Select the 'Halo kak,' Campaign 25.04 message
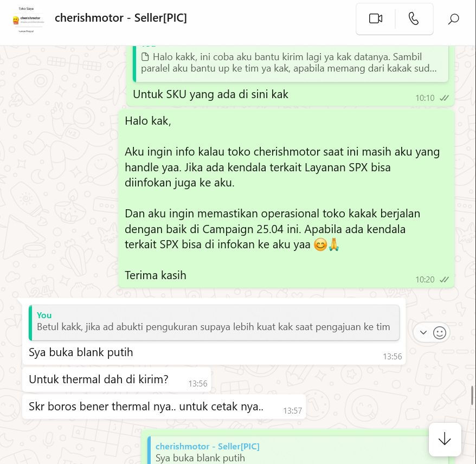Viewport: 476px width, 464px height. point(286,198)
